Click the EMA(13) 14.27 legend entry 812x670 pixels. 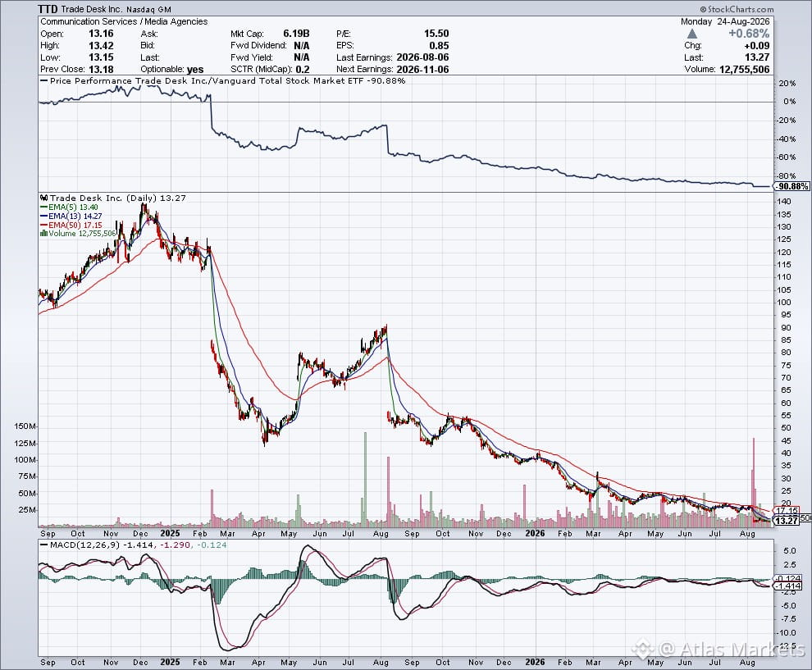pyautogui.click(x=71, y=216)
